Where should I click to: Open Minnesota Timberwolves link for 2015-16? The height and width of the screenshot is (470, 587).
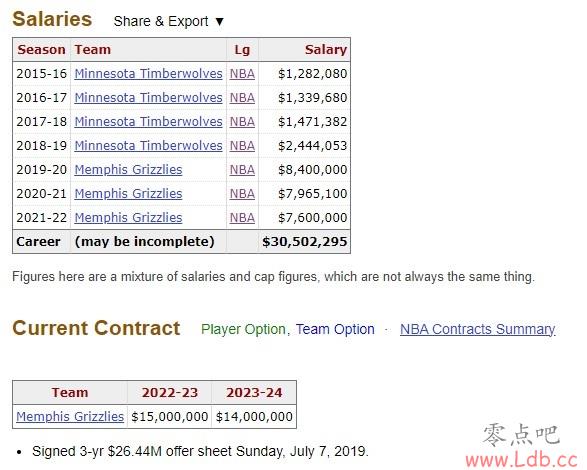(x=148, y=74)
